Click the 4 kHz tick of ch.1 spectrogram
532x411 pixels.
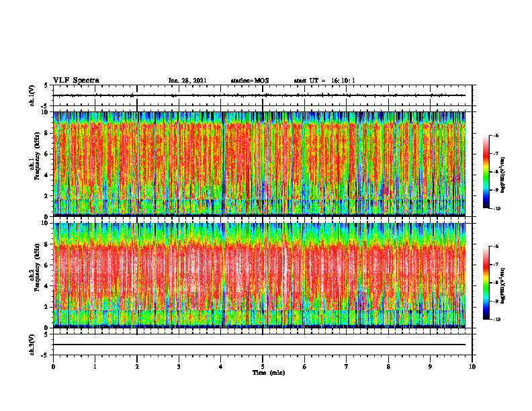[x=47, y=175]
